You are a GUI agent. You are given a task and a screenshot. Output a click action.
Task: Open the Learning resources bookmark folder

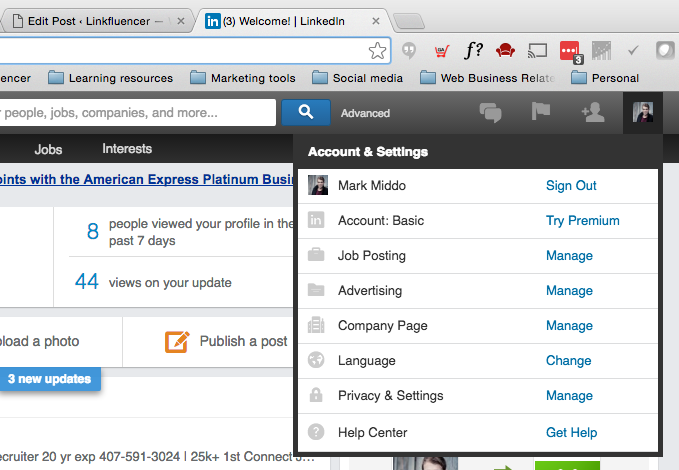[x=110, y=78]
